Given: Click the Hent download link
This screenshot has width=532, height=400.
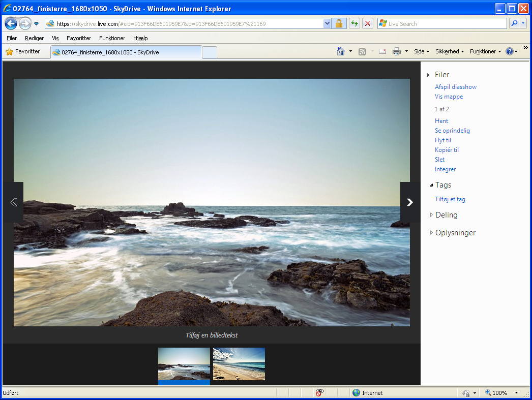Looking at the screenshot, I should click(x=441, y=121).
